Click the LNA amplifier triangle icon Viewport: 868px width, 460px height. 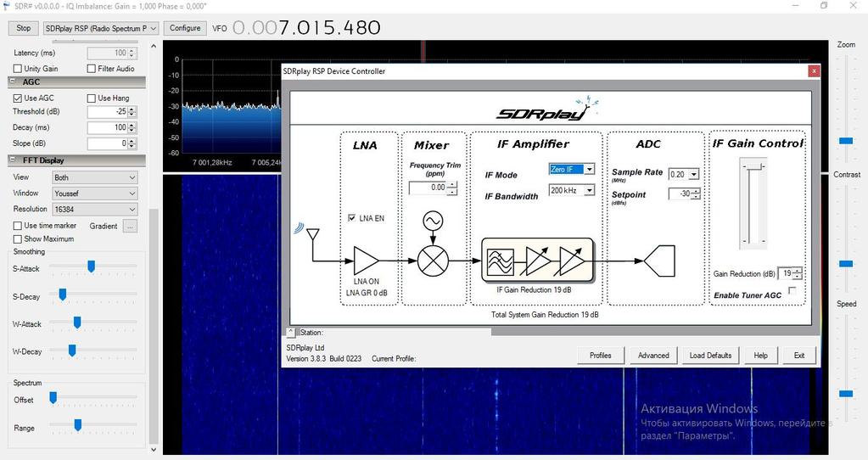click(x=367, y=261)
